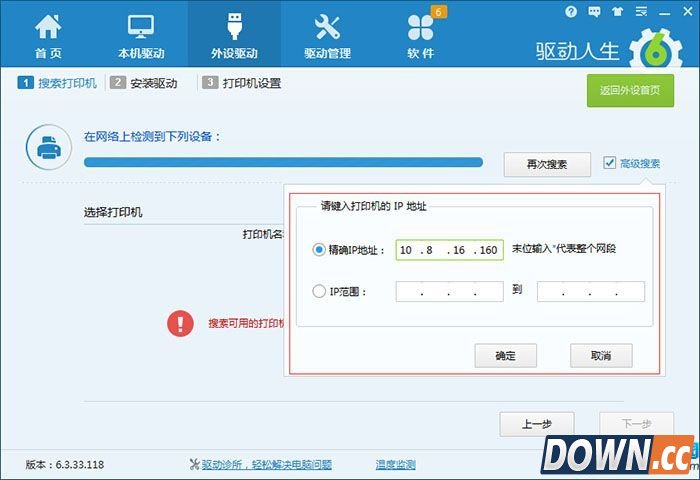700x480 pixels.
Task: Open the title bar main menu icon
Action: tap(641, 12)
